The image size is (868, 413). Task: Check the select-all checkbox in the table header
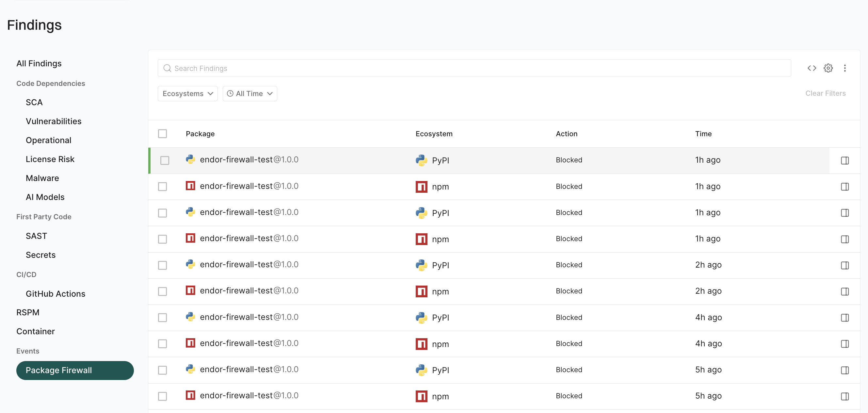point(163,134)
